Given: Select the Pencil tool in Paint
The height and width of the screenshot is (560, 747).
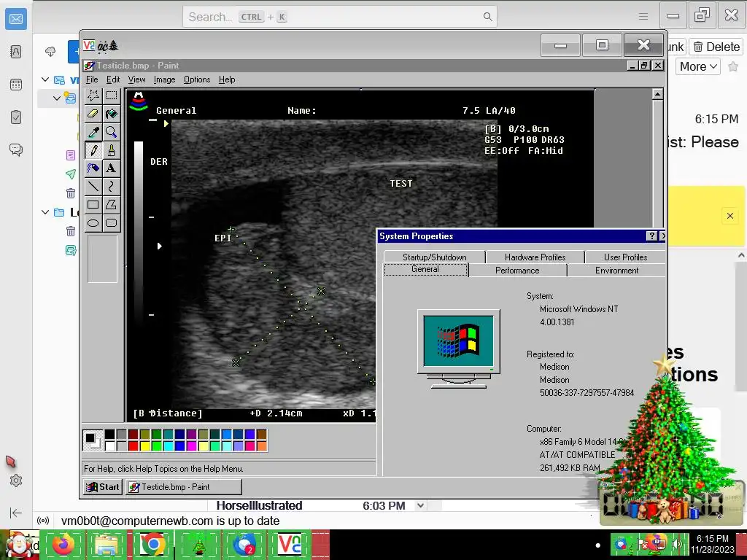Looking at the screenshot, I should [93, 150].
